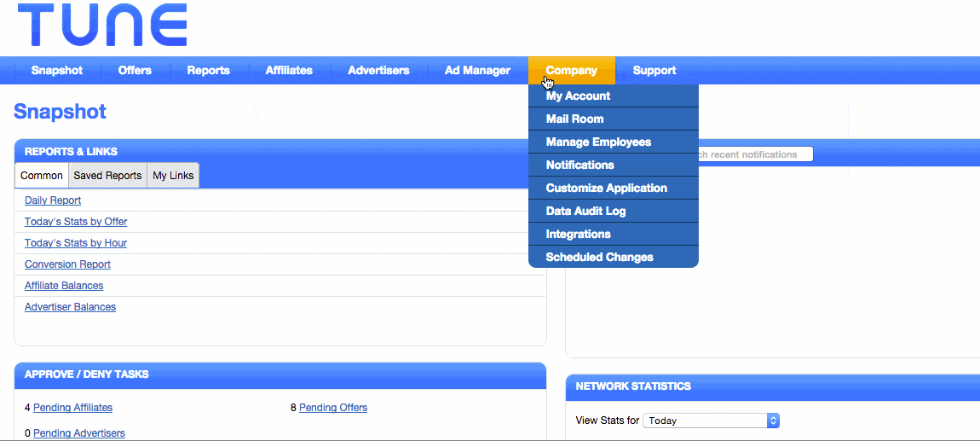Viewport: 980px width, 441px height.
Task: Select My Account from Company menu
Action: coord(578,96)
